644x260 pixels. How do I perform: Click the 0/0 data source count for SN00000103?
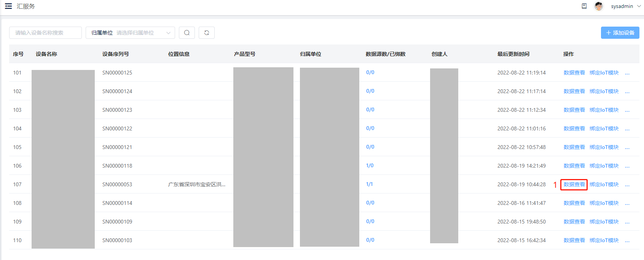point(370,240)
